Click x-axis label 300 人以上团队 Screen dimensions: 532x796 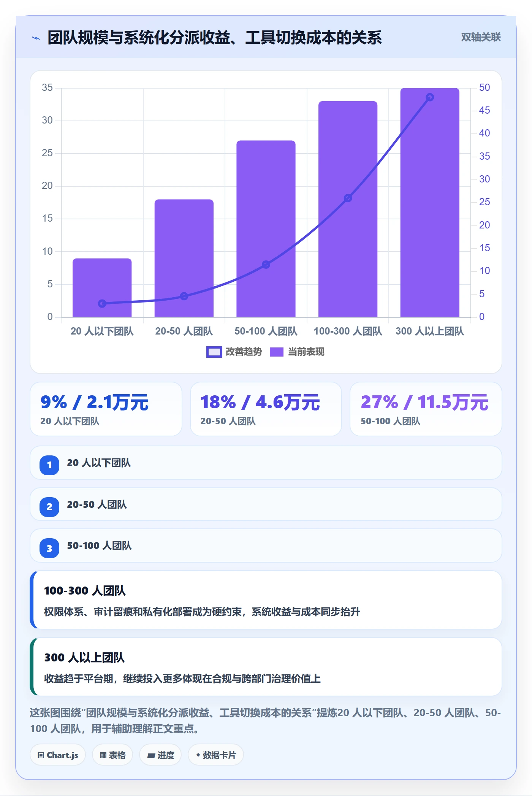pos(430,331)
